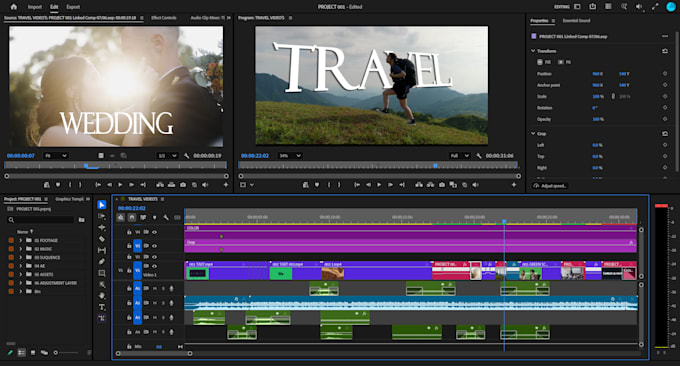The image size is (680, 366).
Task: Click the Source monitor time ruler playhead
Action: click(86, 165)
